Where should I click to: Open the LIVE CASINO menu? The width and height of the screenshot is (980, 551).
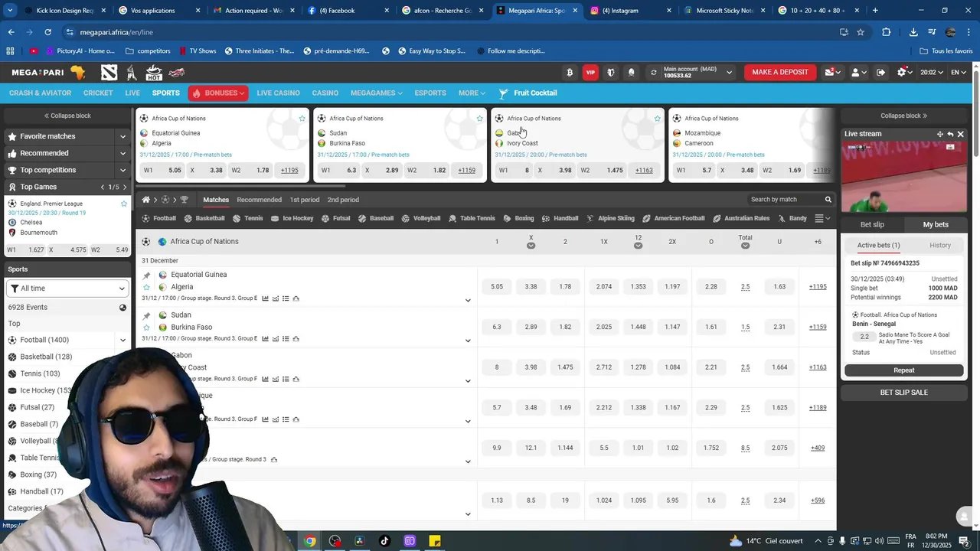coord(278,93)
